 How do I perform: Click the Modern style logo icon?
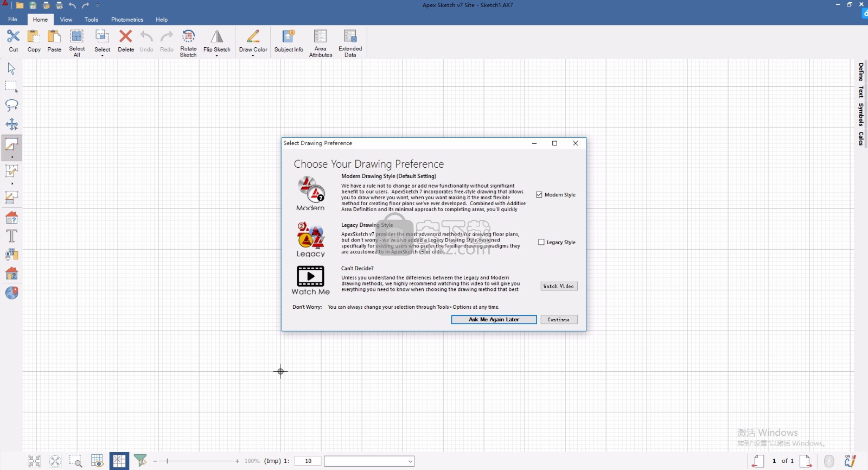pyautogui.click(x=311, y=189)
